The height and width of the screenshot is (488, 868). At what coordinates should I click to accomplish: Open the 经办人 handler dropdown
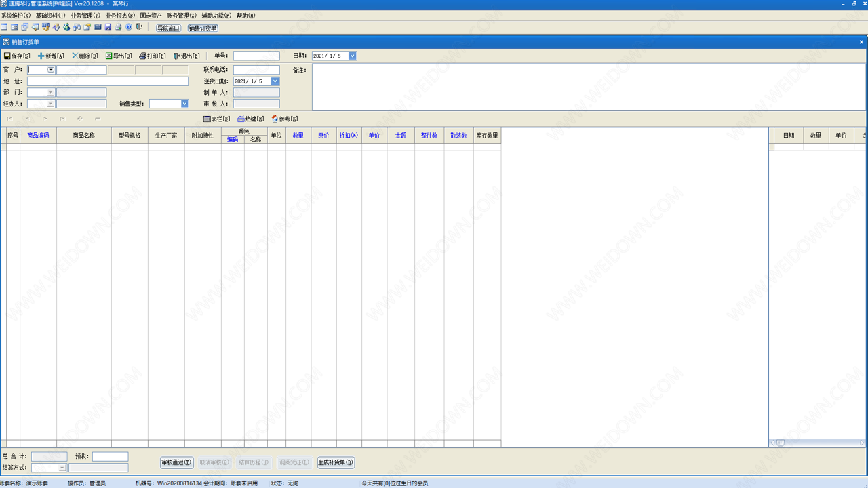click(x=50, y=104)
